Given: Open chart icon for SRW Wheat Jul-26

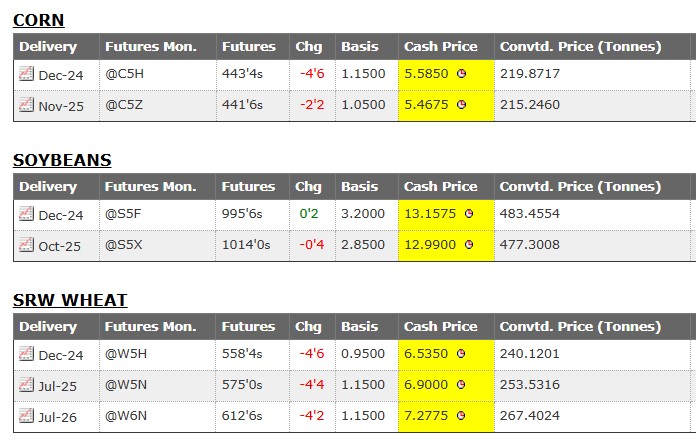Looking at the screenshot, I should [27, 415].
